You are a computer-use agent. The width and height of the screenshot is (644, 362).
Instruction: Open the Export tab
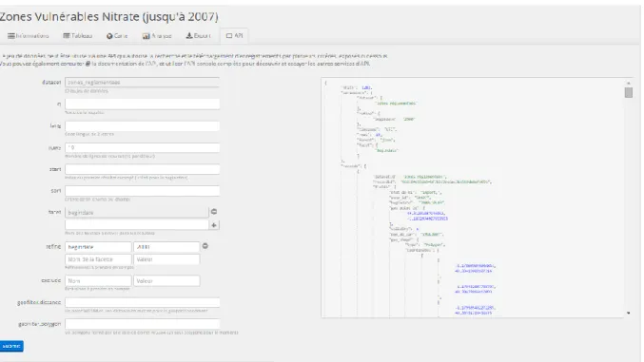tap(199, 36)
